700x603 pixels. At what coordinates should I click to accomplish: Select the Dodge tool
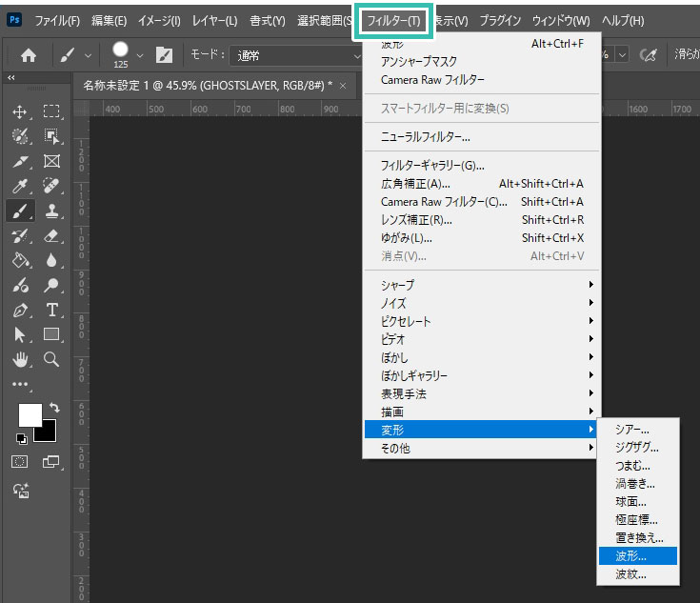[51, 285]
